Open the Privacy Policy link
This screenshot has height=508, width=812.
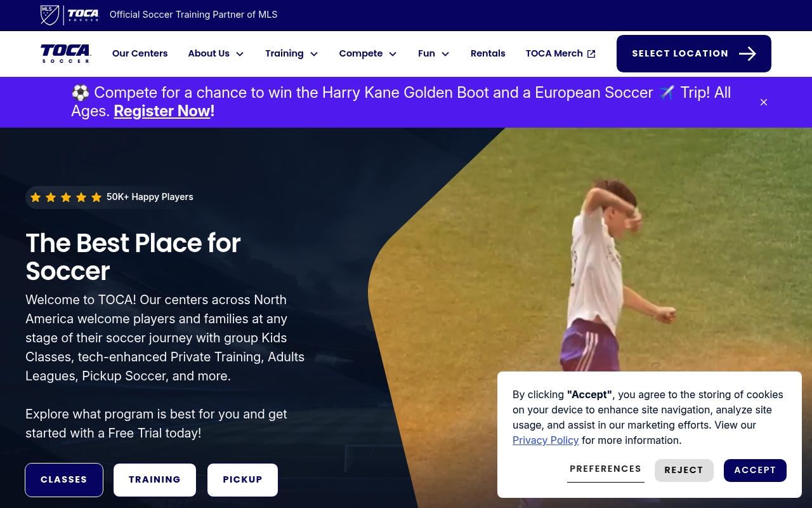click(x=546, y=440)
